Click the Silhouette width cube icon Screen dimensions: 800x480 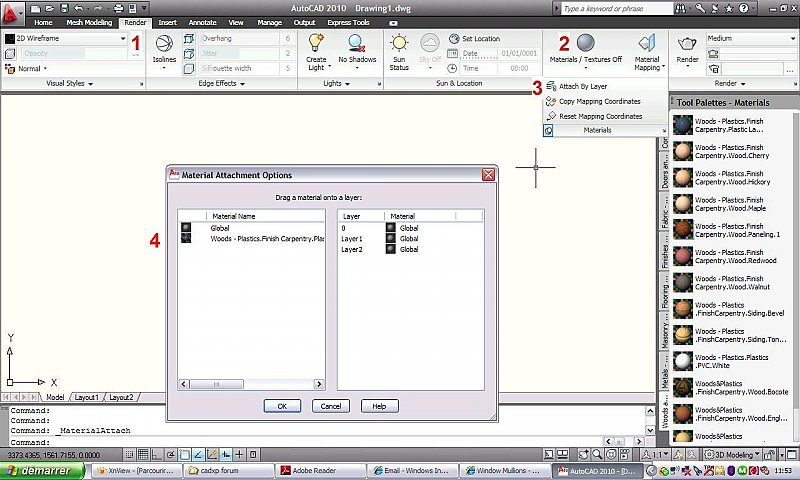[189, 68]
